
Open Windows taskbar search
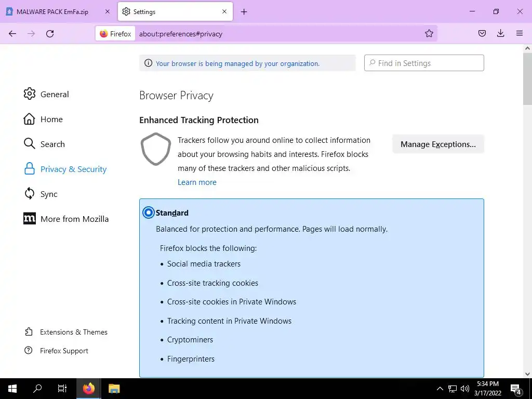point(37,389)
